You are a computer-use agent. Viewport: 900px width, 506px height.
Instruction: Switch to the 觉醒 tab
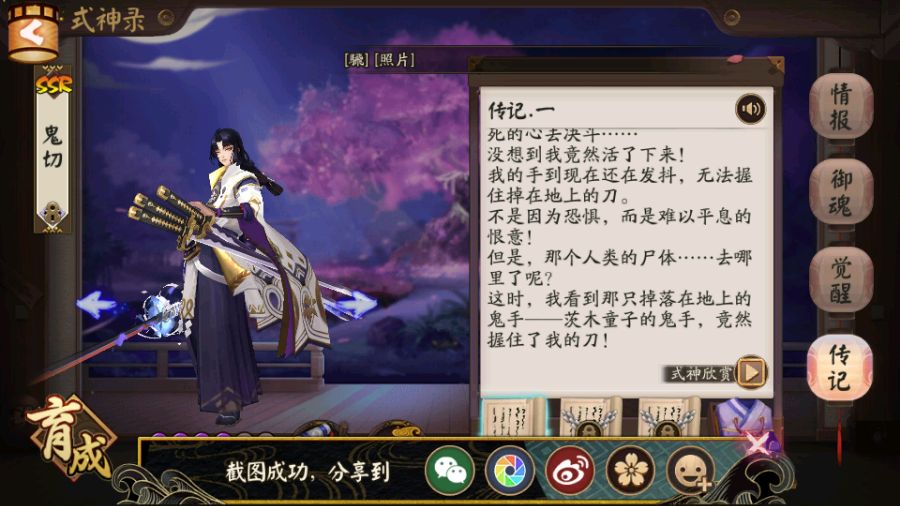point(840,281)
